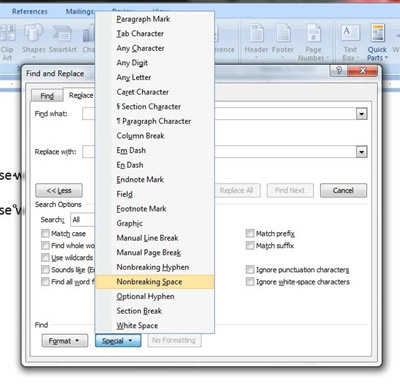400x384 pixels.
Task: Click the Cancel button
Action: [x=343, y=190]
